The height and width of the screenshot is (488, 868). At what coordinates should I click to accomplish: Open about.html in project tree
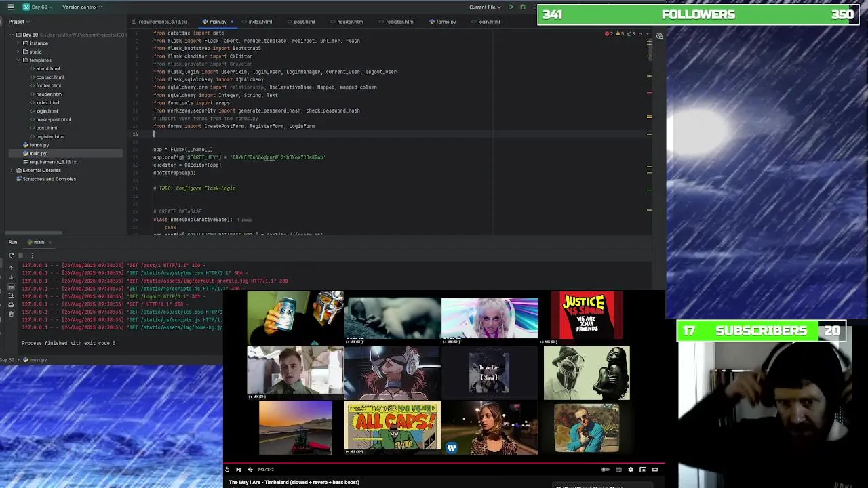[47, 68]
